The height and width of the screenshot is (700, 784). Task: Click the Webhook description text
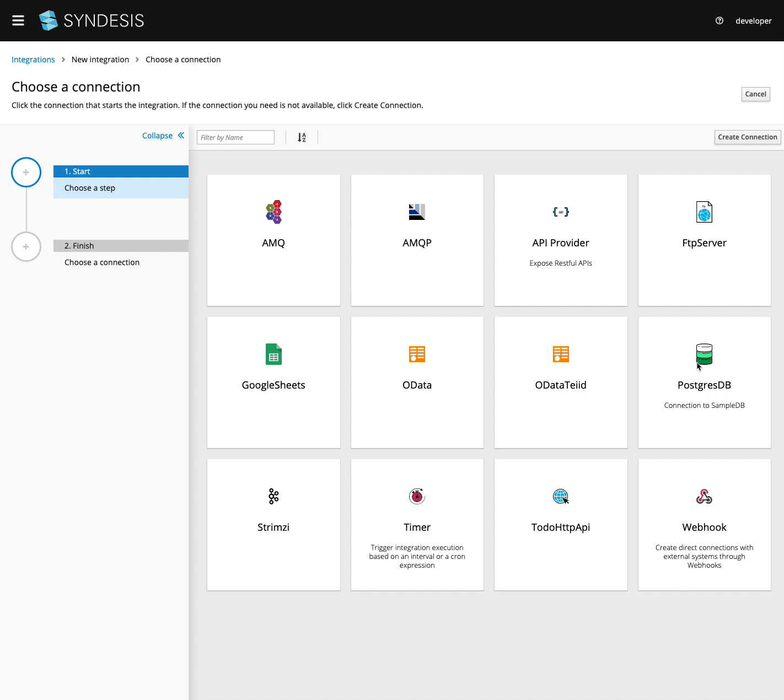click(x=704, y=557)
